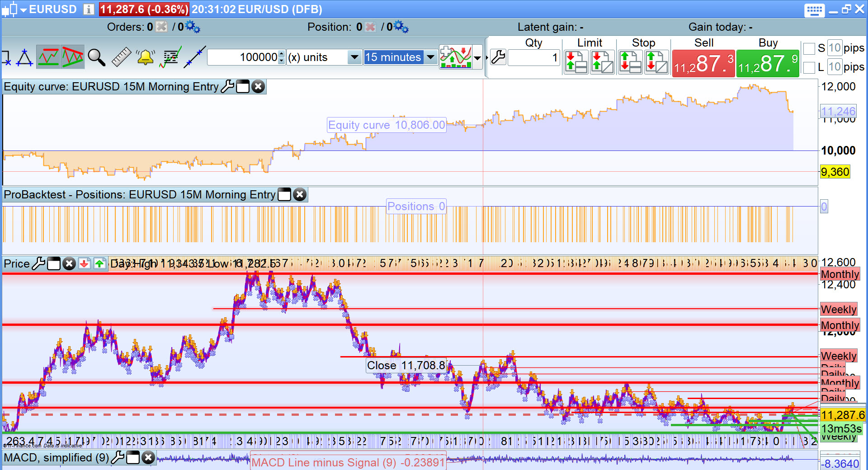Close the Equity curve panel

258,86
